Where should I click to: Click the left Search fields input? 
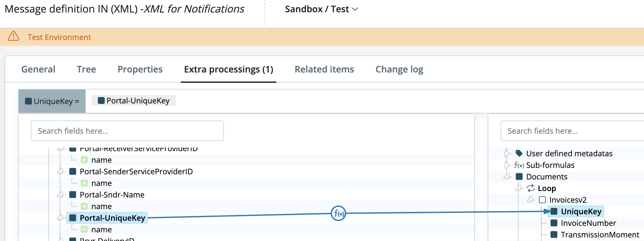click(x=127, y=131)
